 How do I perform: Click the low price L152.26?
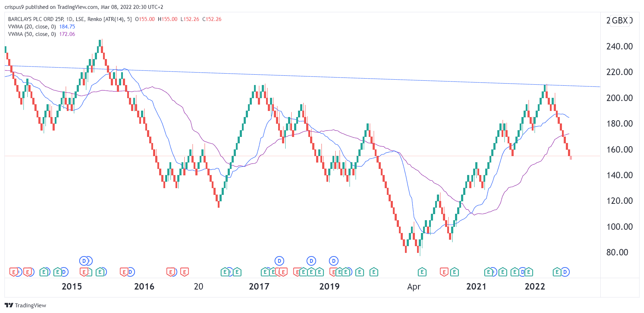click(x=190, y=19)
